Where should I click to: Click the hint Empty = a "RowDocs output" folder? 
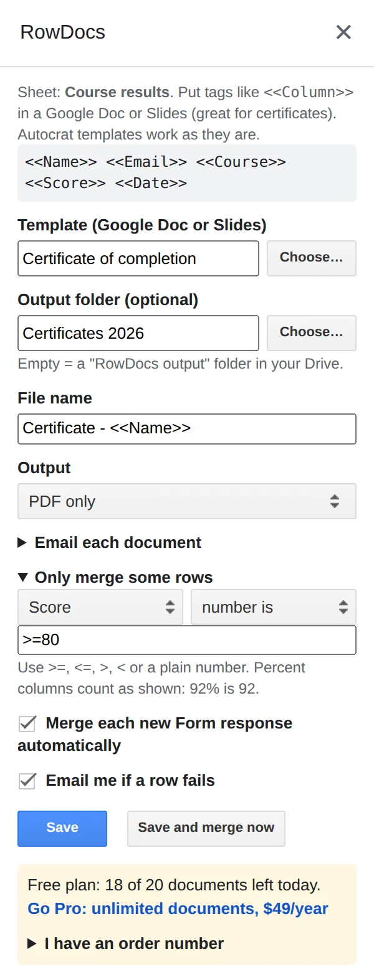point(180,364)
